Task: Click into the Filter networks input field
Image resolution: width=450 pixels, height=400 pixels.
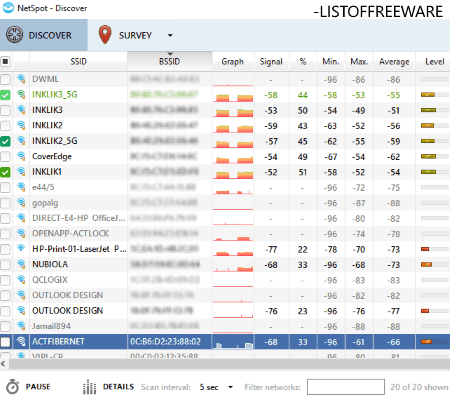Action: click(346, 387)
